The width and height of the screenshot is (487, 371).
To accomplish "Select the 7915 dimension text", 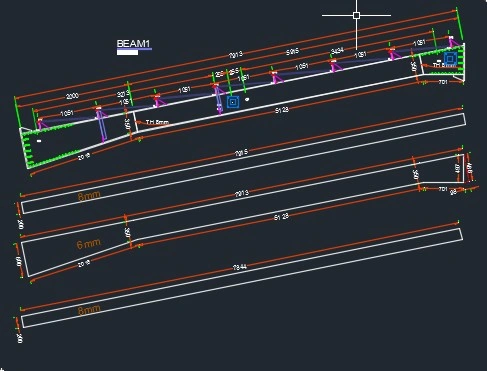I will click(242, 153).
